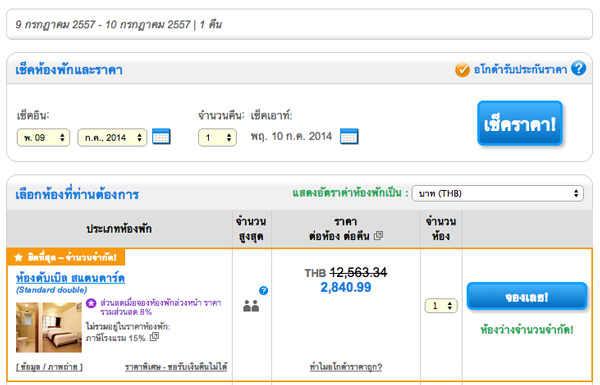Click the blue check price button
Image resolution: width=600 pixels, height=385 pixels.
[520, 123]
